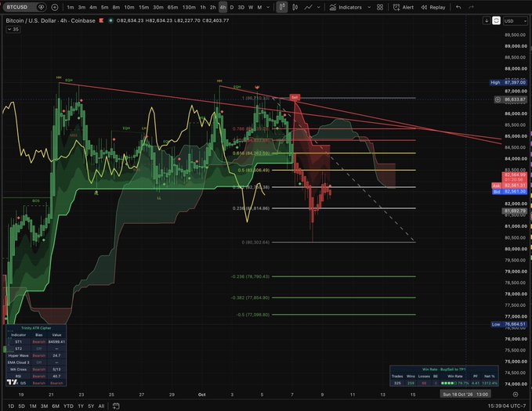Open the go-to-date calendar icon
The height and width of the screenshot is (411, 532).
pos(116,406)
